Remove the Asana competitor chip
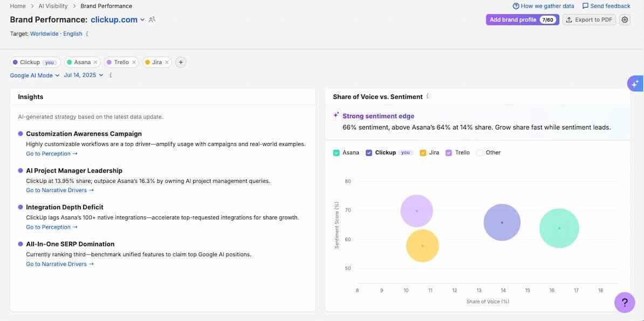Image resolution: width=644 pixels, height=321 pixels. tap(95, 63)
